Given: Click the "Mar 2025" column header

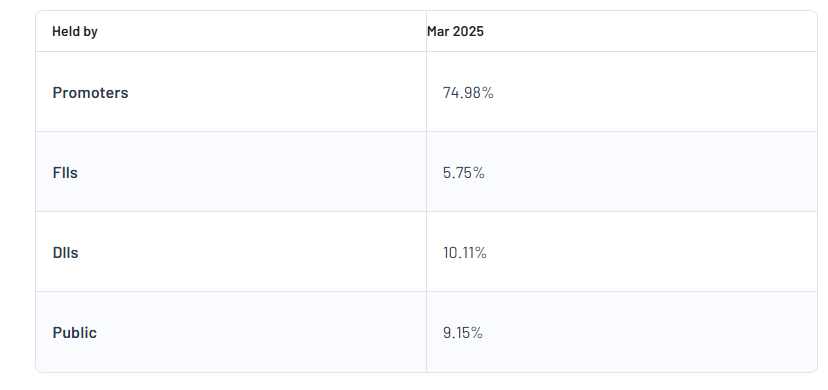Looking at the screenshot, I should pyautogui.click(x=455, y=32).
